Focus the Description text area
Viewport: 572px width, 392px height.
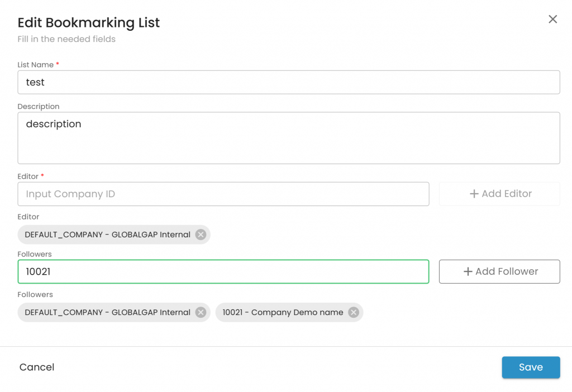tap(288, 138)
